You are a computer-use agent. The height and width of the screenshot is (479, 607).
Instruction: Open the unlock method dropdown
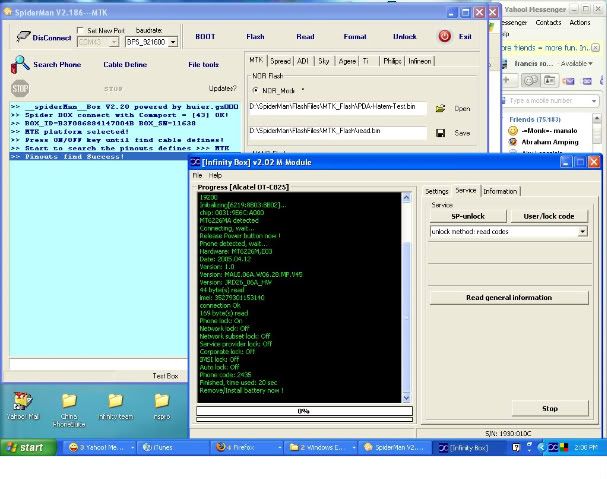[582, 231]
